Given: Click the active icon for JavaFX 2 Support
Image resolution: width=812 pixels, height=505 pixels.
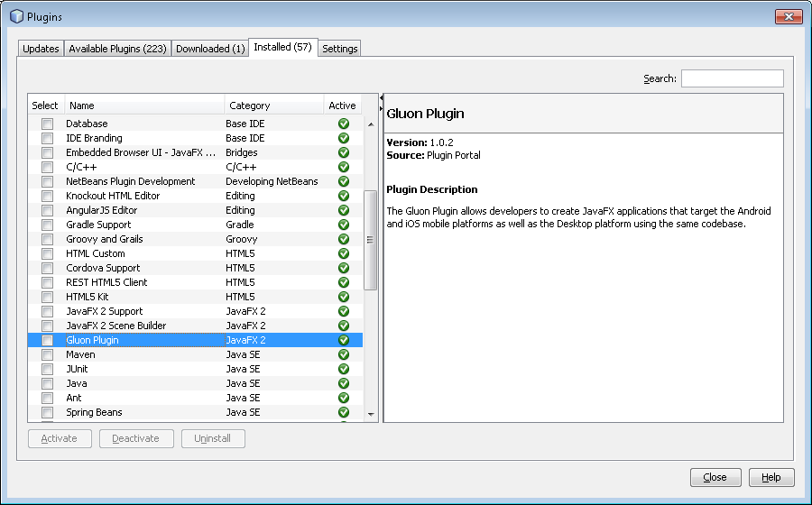Looking at the screenshot, I should pos(344,311).
